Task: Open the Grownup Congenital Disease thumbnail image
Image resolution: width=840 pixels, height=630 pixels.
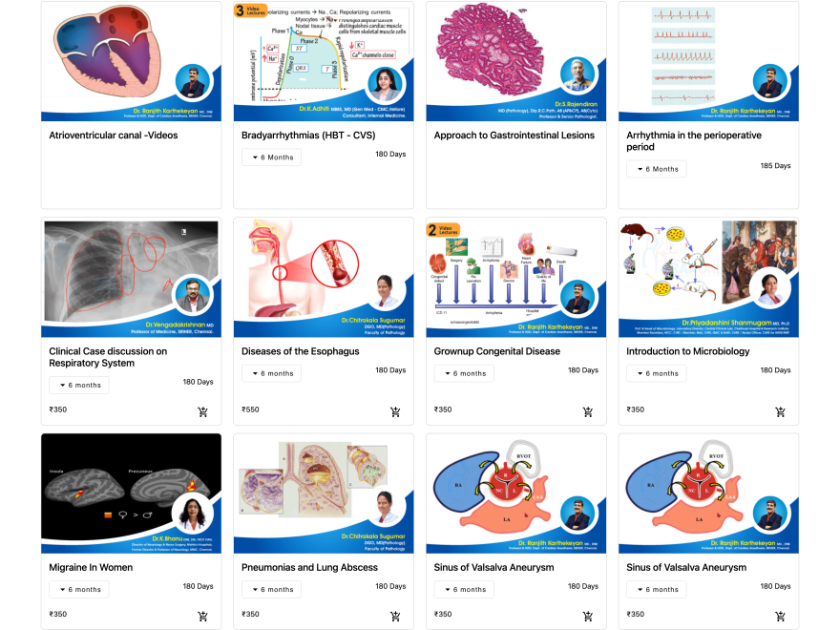Action: point(515,278)
